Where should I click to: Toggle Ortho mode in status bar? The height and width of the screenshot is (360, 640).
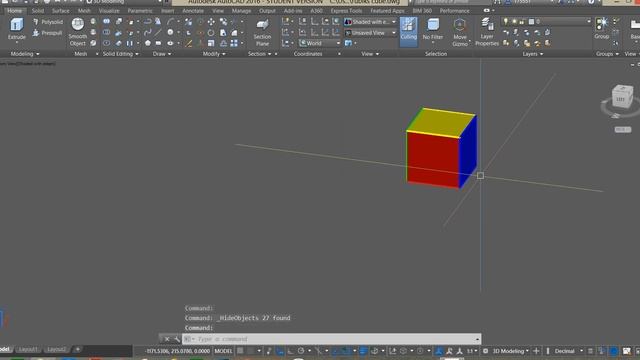pyautogui.click(x=290, y=351)
